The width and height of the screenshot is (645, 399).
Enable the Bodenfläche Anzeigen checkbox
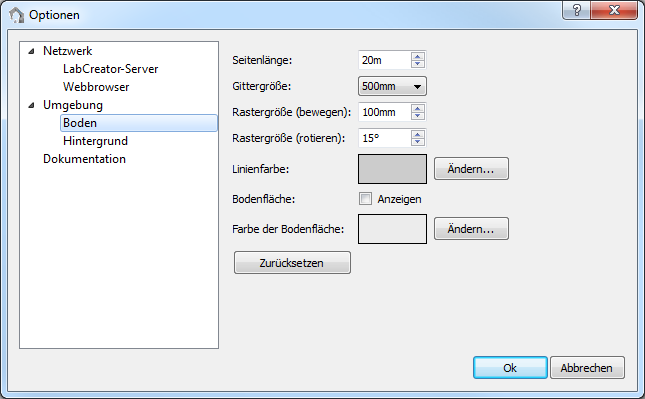pos(365,199)
